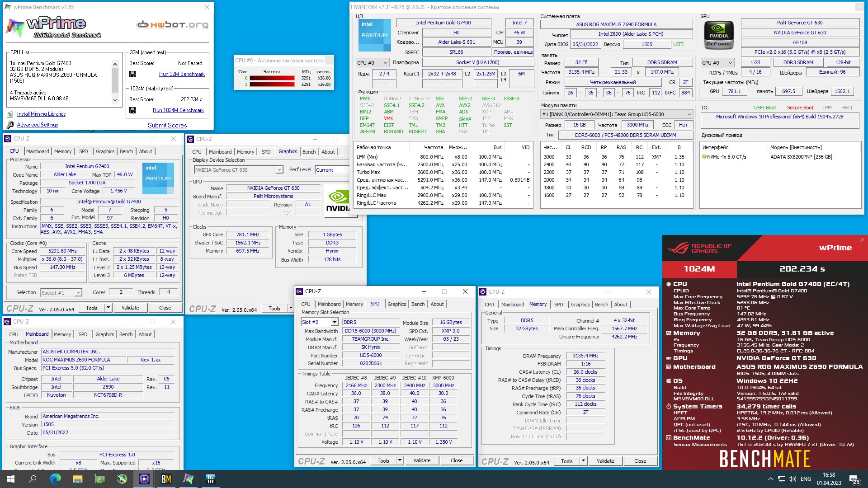Click the NVIDIA GeForce logo in HWiNFO
868x488 pixels.
coord(719,35)
